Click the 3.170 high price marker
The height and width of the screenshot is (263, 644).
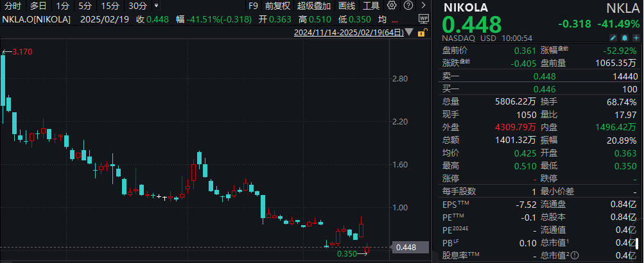point(22,52)
